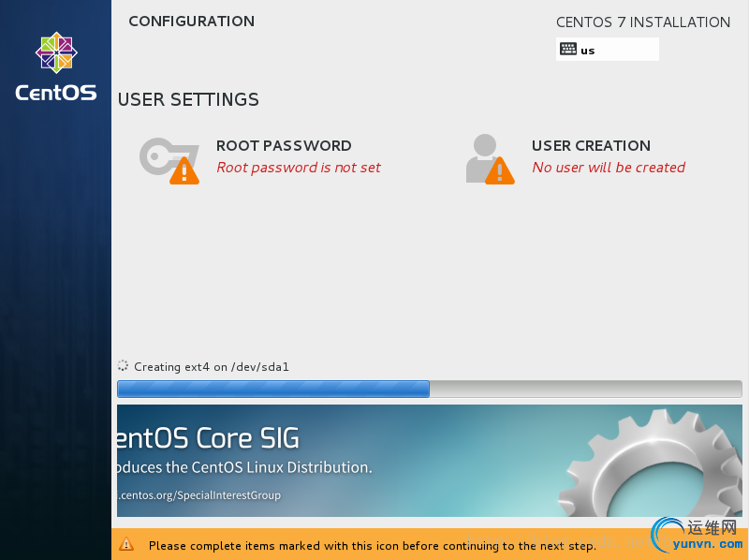Image resolution: width=749 pixels, height=560 pixels.
Task: Click the CentOS logo in the sidebar
Action: click(x=56, y=52)
